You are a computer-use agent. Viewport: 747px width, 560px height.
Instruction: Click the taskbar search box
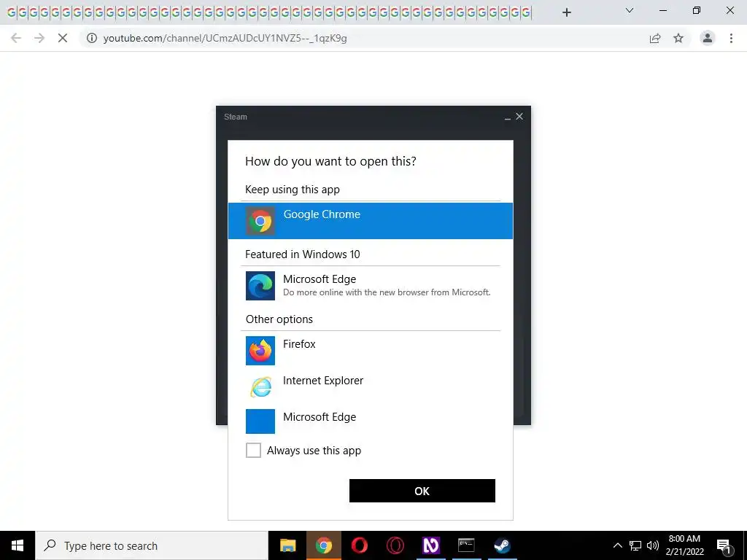click(152, 545)
